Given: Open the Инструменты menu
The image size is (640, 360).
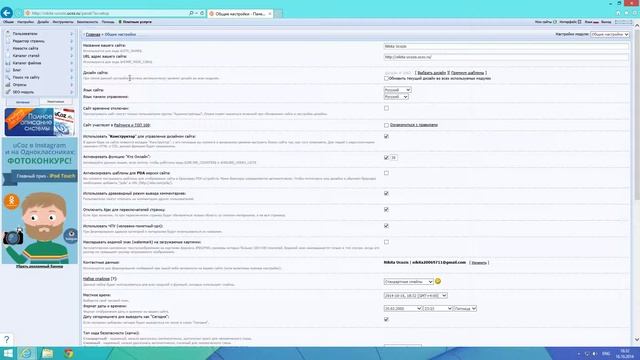Looking at the screenshot, I should click(x=63, y=22).
